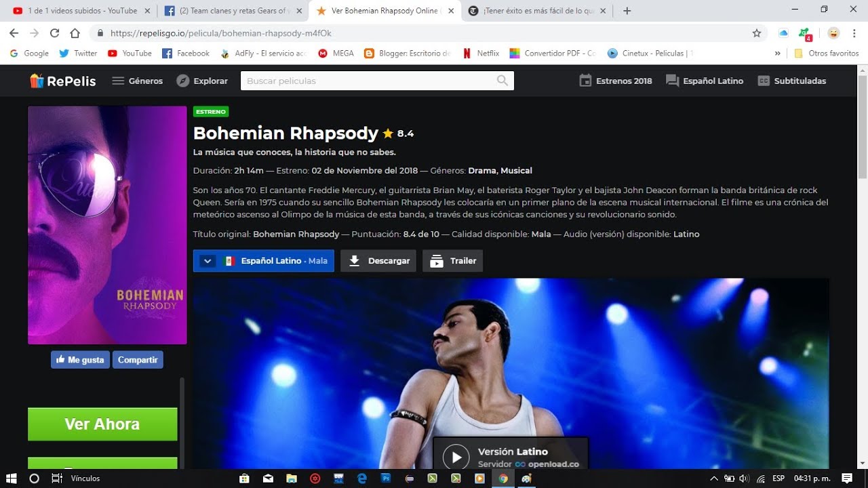Open the Subtituladas category
868x488 pixels.
(x=791, y=81)
